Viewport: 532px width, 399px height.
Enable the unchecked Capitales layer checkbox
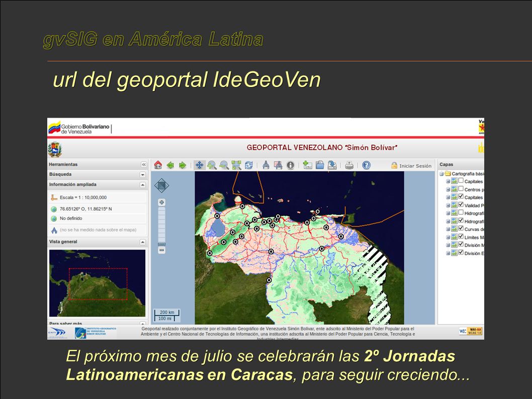coord(461,181)
